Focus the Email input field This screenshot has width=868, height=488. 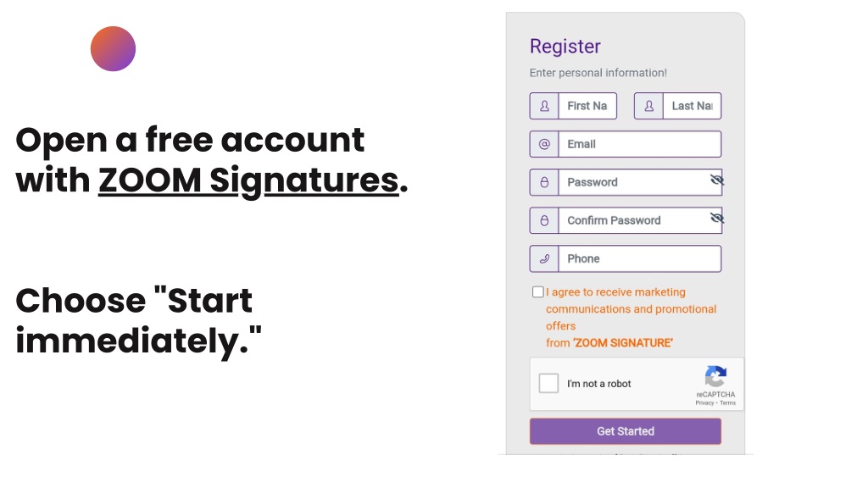(640, 144)
